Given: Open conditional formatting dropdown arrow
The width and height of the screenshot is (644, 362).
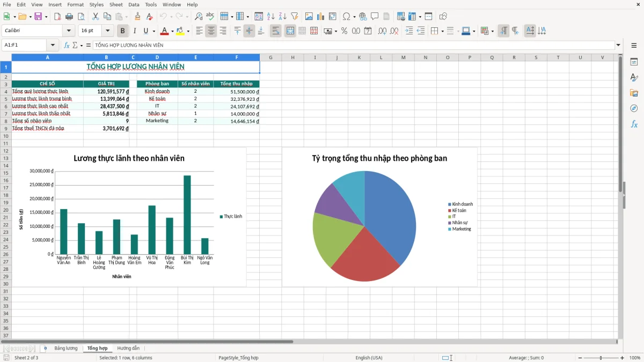Looking at the screenshot, I should 492,31.
